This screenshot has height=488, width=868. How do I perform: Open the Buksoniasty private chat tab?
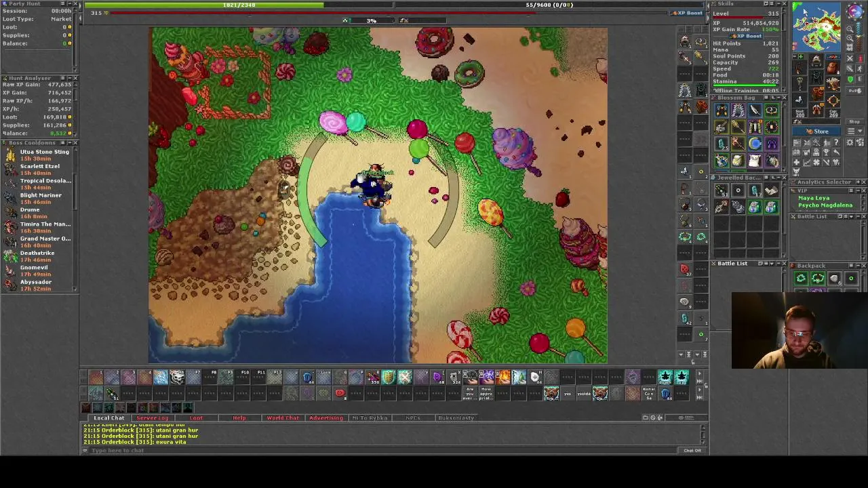(456, 418)
